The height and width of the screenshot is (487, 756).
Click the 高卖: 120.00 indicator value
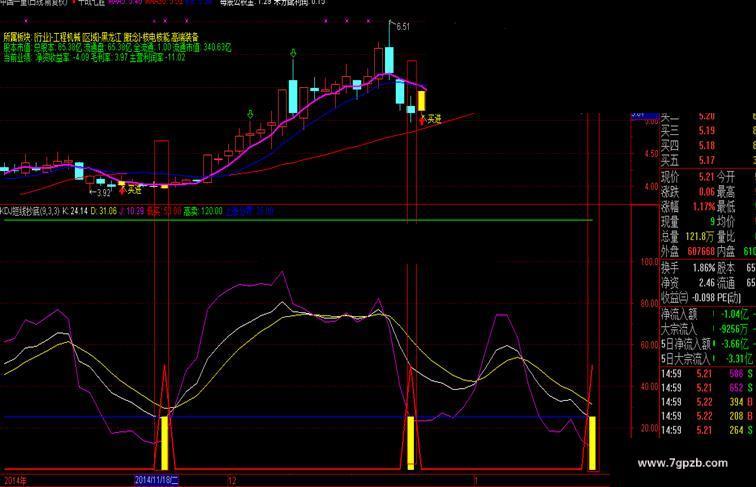(203, 211)
